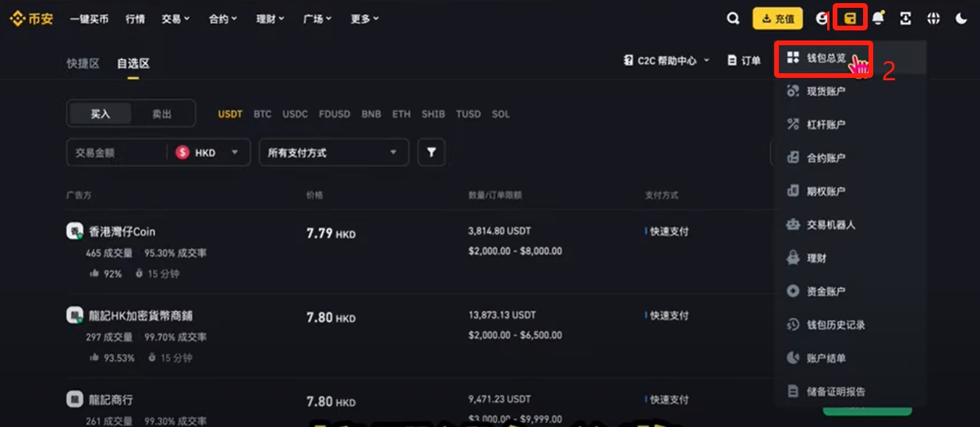Screen dimensions: 980x427
Task: Open the wallet icon in header
Action: click(x=851, y=19)
